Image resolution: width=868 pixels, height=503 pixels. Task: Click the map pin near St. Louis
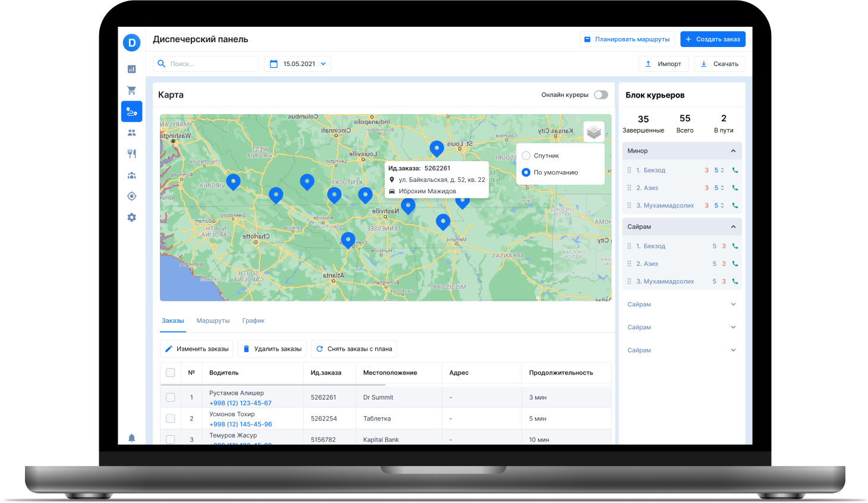[437, 149]
